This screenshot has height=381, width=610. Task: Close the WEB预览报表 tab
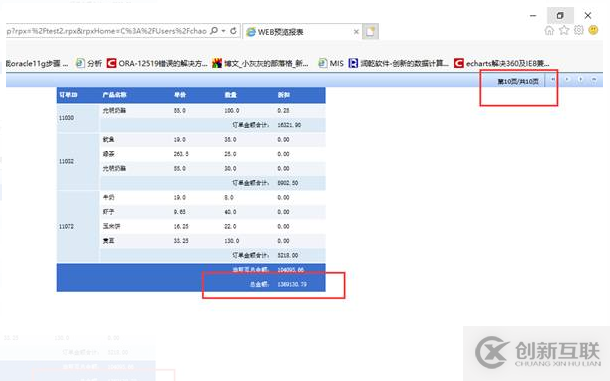[356, 32]
